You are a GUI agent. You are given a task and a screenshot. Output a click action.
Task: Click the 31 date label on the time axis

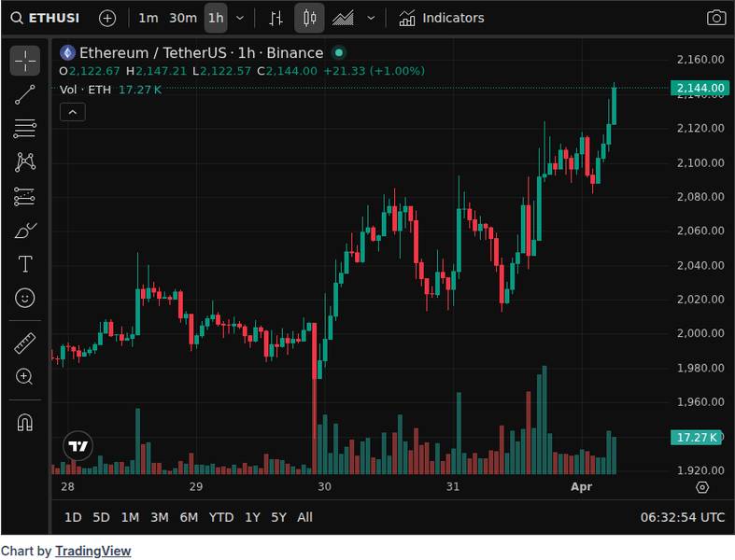[453, 487]
